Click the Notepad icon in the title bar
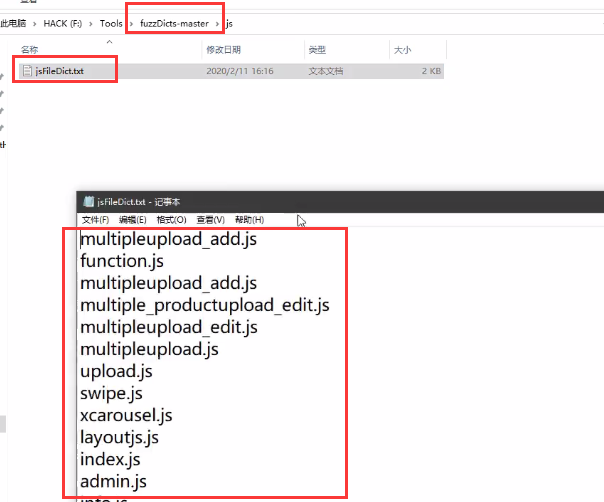Screen dimensions: 604x502 coord(89,202)
